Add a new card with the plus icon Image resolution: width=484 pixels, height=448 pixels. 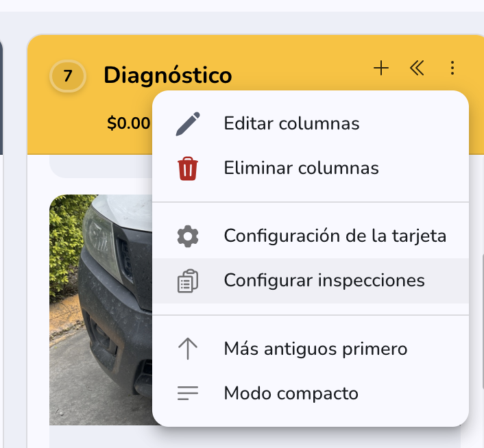[381, 68]
